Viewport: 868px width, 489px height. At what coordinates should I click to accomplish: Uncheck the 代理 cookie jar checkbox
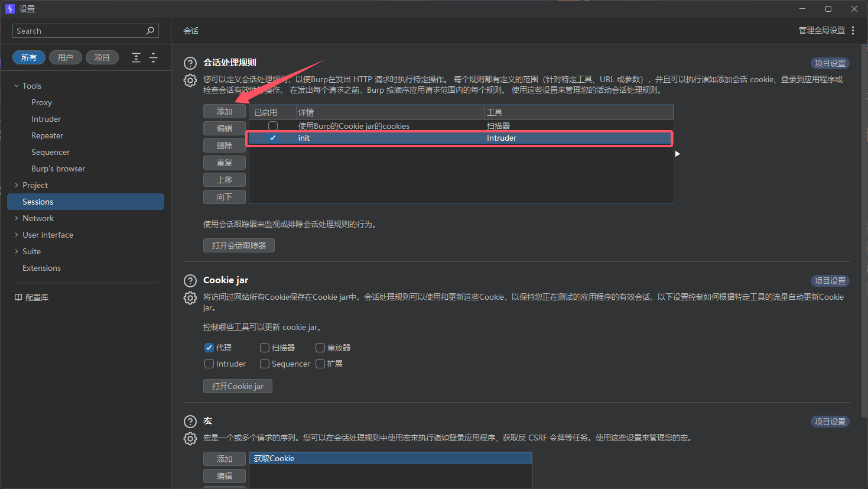pos(209,348)
